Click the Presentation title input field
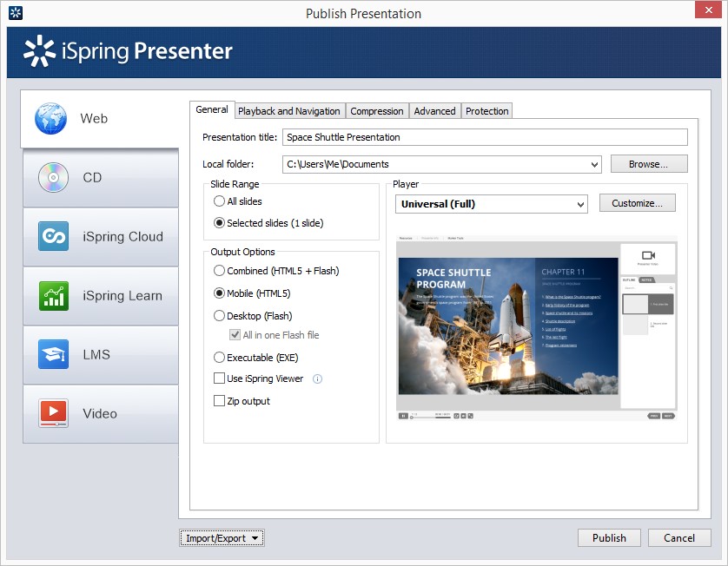 (x=485, y=137)
